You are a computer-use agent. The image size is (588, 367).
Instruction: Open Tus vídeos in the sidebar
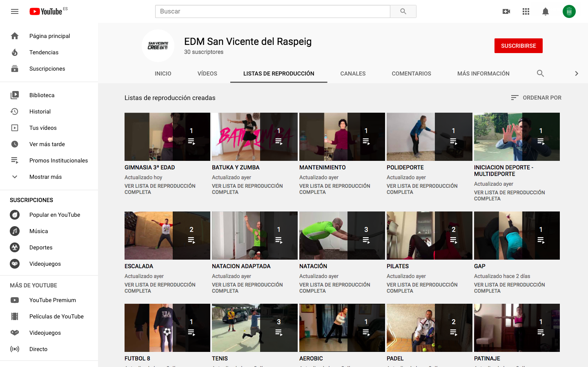(49, 128)
